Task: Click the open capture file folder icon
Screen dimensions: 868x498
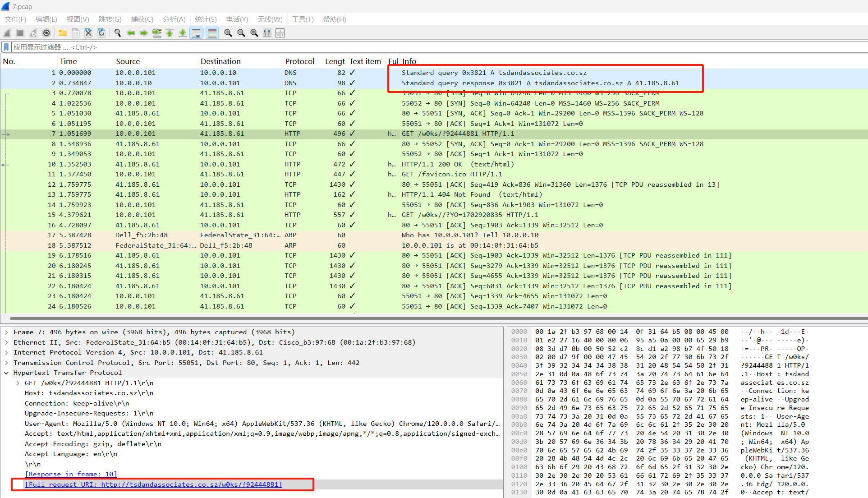Action: pyautogui.click(x=63, y=33)
